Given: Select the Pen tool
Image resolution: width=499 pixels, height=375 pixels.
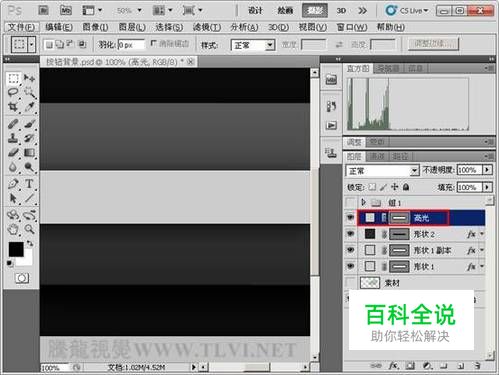Looking at the screenshot, I should pyautogui.click(x=13, y=184).
